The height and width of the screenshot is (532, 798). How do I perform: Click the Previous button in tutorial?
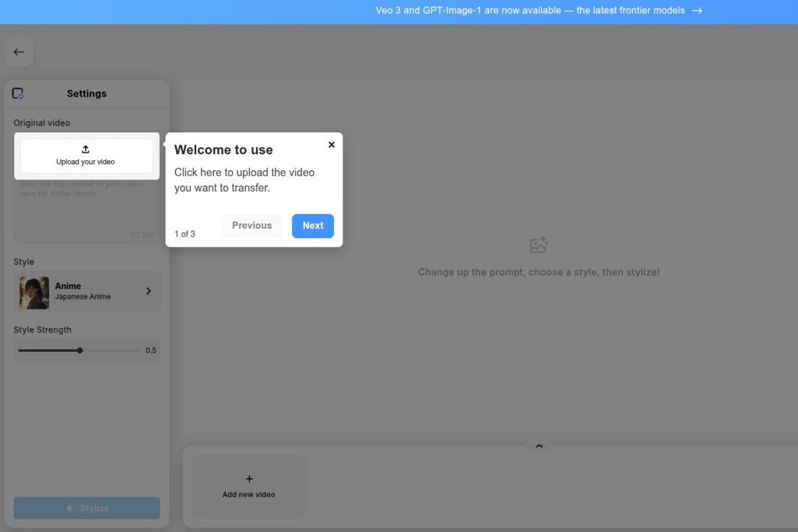[252, 225]
